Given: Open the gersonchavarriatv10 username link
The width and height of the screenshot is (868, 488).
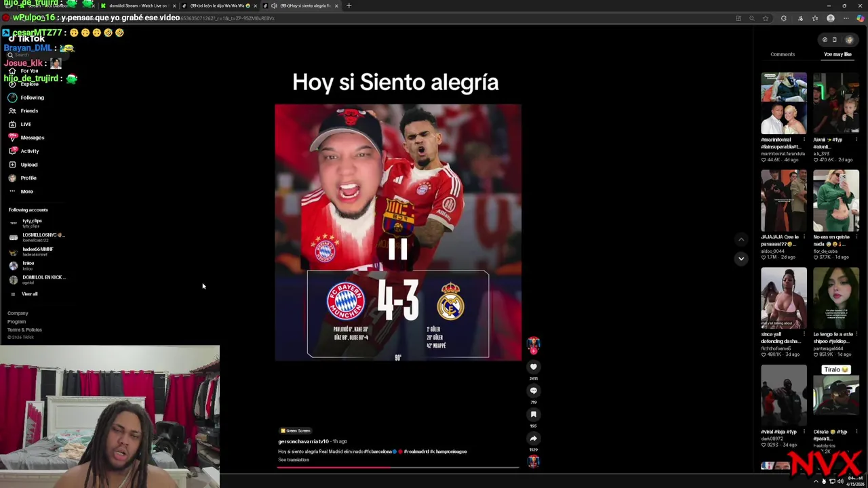Looking at the screenshot, I should 303,441.
